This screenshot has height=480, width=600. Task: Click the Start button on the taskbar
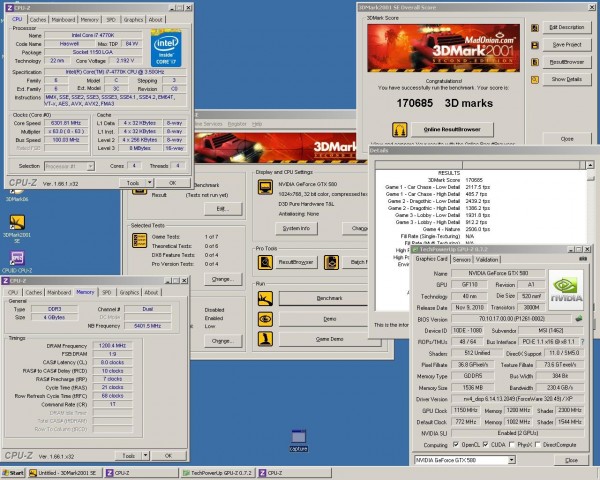[x=13, y=473]
